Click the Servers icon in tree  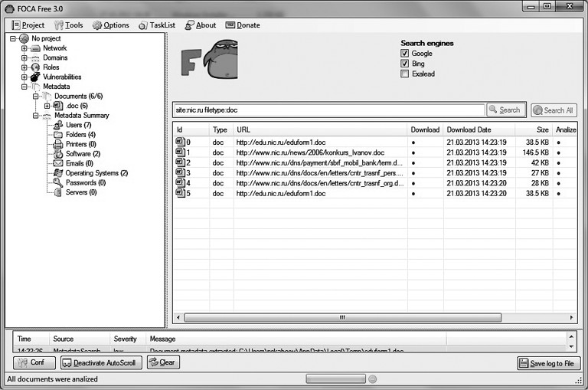click(59, 192)
